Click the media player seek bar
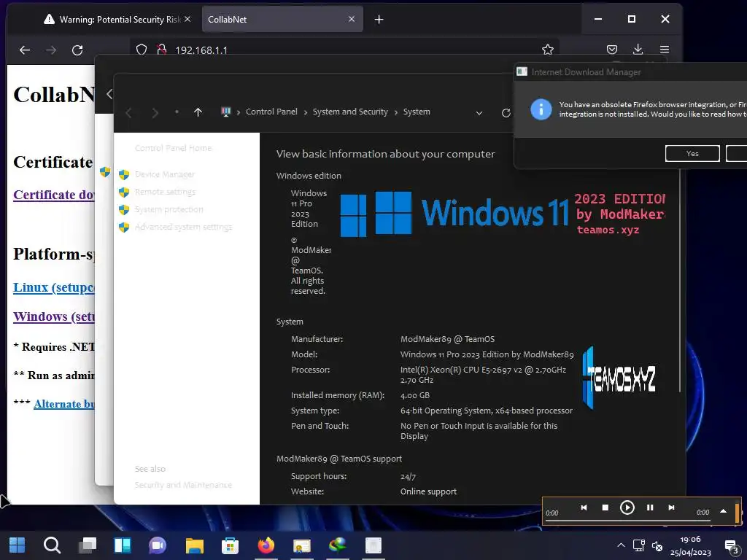 628,521
